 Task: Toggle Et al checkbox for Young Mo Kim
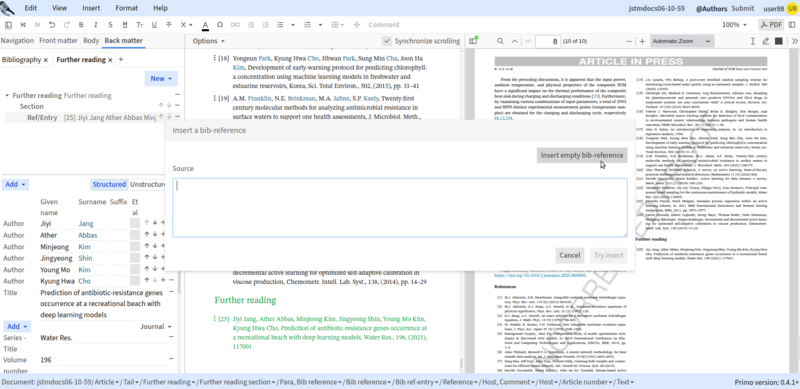pos(135,270)
